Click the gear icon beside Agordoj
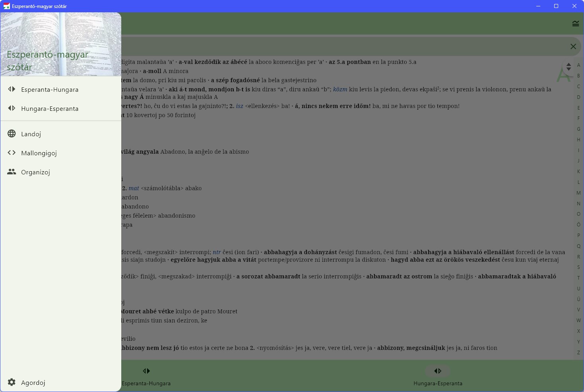This screenshot has width=584, height=392. (12, 382)
